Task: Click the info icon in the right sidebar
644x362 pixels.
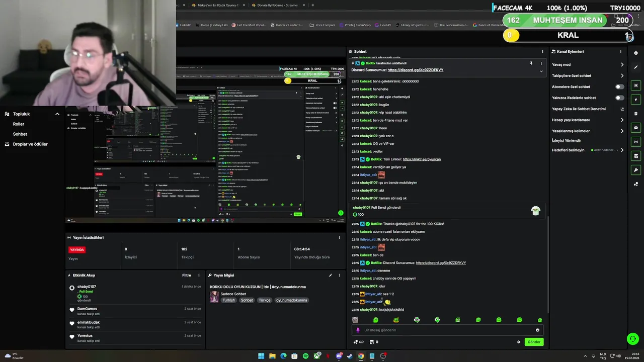Action: pos(636,53)
